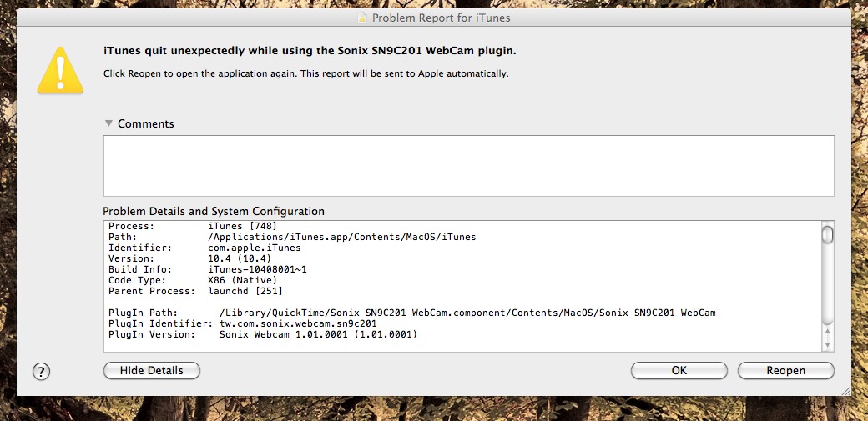
Task: Click the 'Parent Process: launchd [251]' line
Action: 195,291
